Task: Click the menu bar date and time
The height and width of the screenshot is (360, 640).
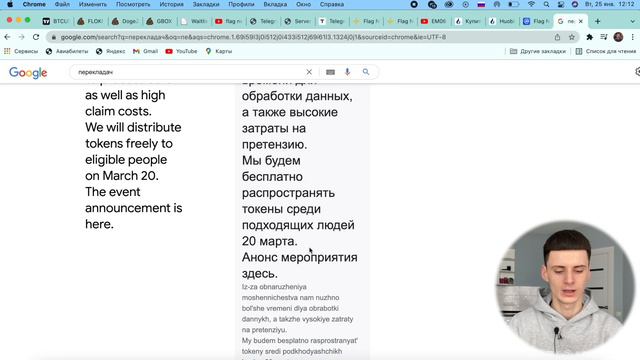Action: [610, 4]
